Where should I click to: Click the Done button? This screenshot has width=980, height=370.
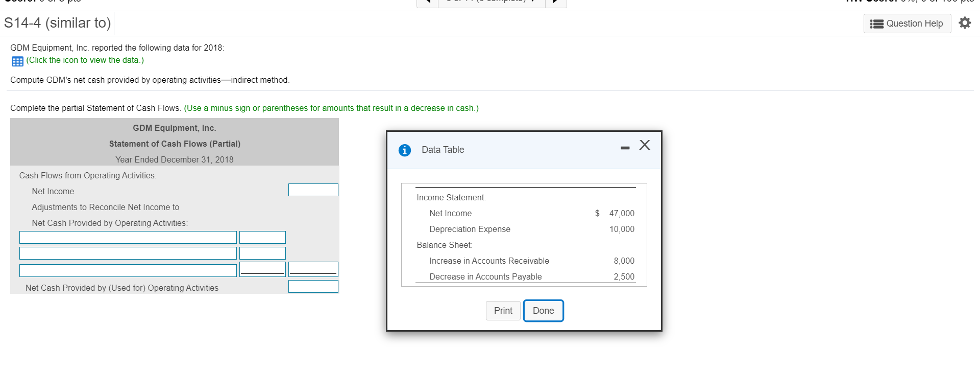pyautogui.click(x=543, y=311)
